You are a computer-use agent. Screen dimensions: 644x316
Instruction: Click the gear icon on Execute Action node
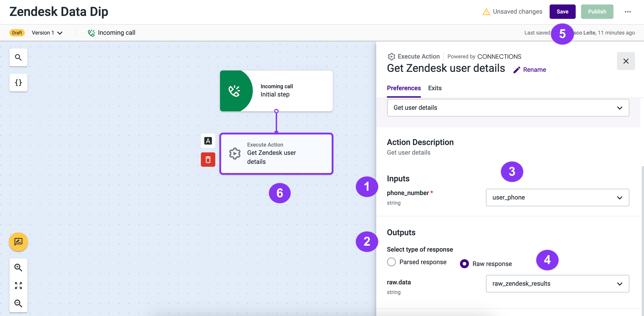[x=235, y=154]
